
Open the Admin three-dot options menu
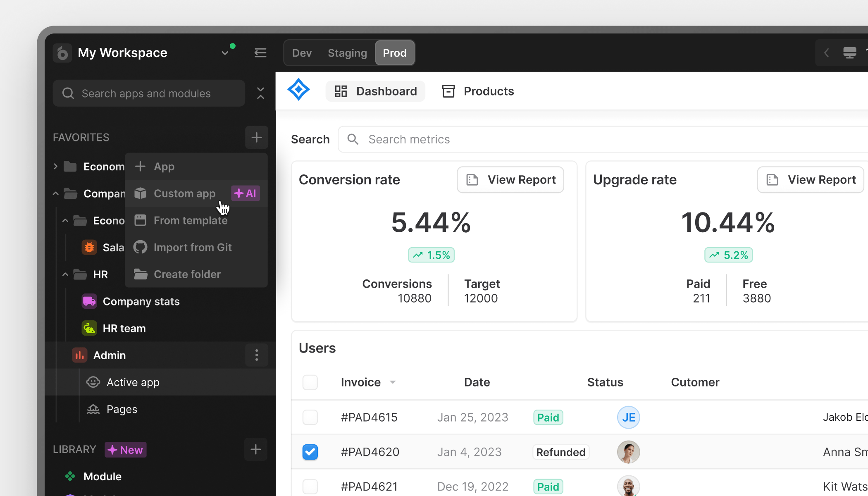[x=256, y=355]
